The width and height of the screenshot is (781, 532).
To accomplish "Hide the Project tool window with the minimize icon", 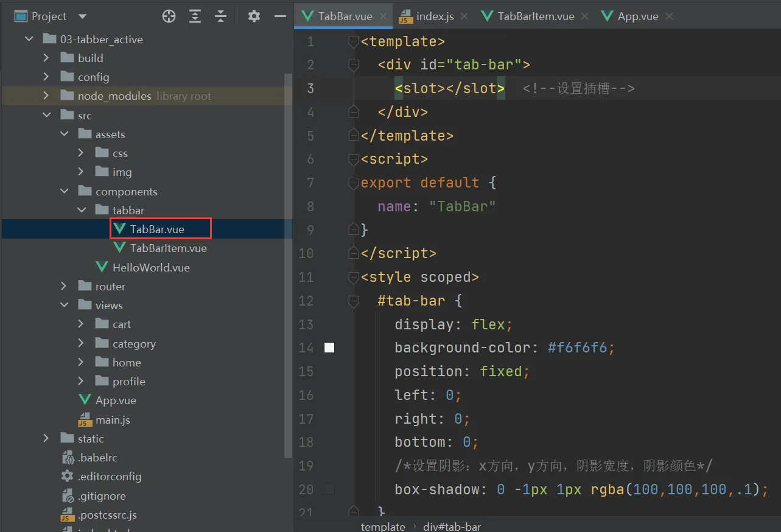I will click(280, 16).
